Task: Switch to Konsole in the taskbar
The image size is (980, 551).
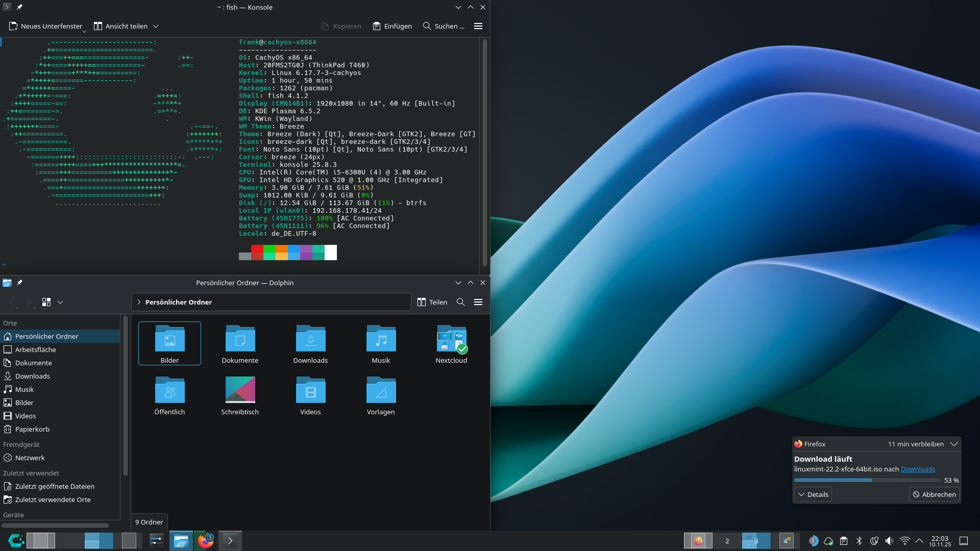Action: (x=230, y=541)
